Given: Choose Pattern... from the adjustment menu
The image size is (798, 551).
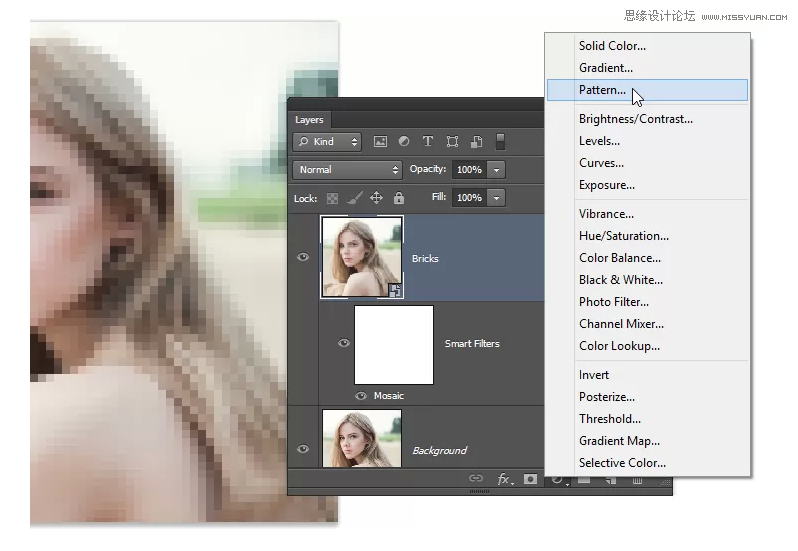Looking at the screenshot, I should click(602, 90).
